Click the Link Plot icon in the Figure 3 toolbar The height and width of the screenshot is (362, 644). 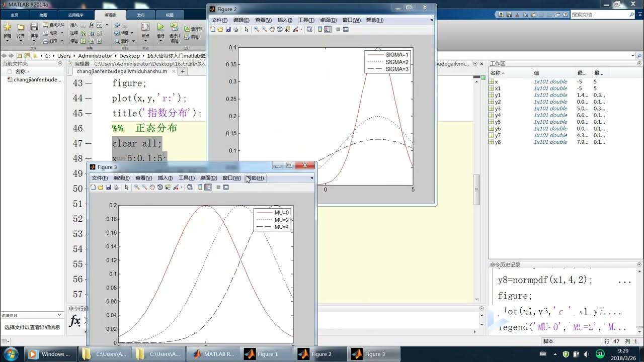click(x=190, y=187)
